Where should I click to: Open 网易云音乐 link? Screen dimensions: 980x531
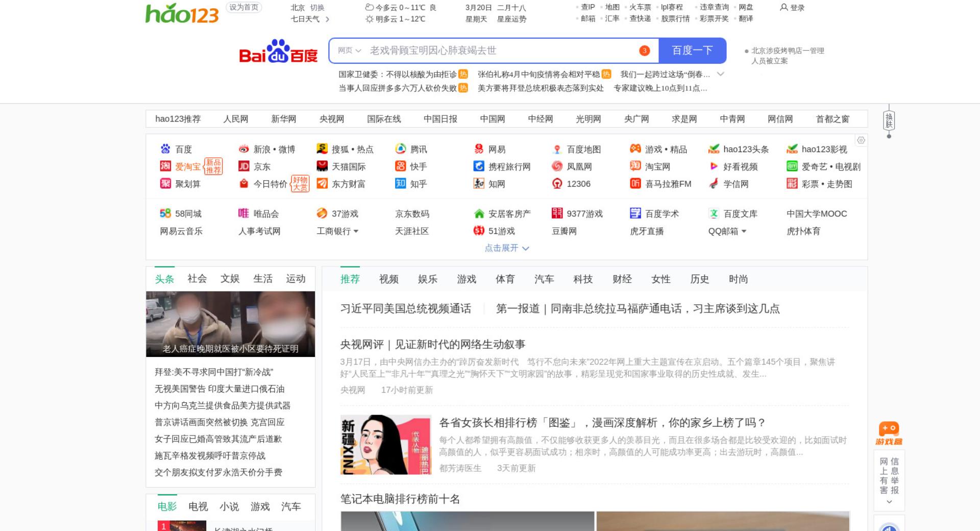(x=181, y=231)
